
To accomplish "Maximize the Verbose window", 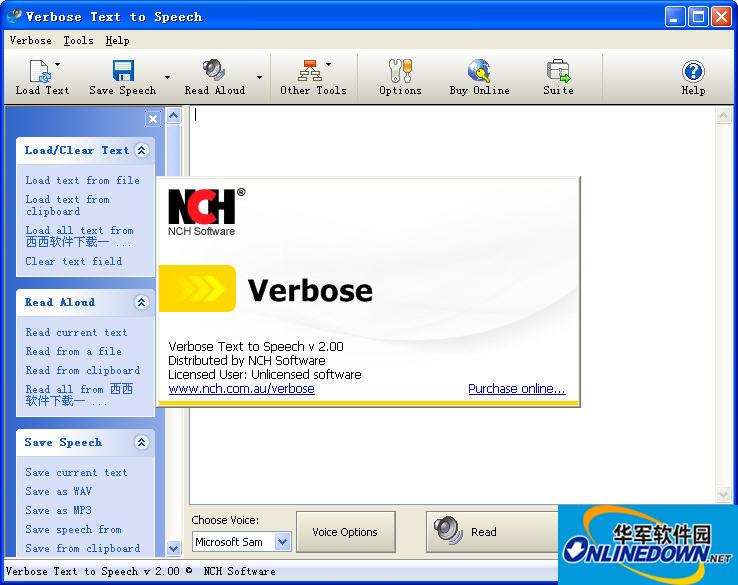I will (x=698, y=17).
